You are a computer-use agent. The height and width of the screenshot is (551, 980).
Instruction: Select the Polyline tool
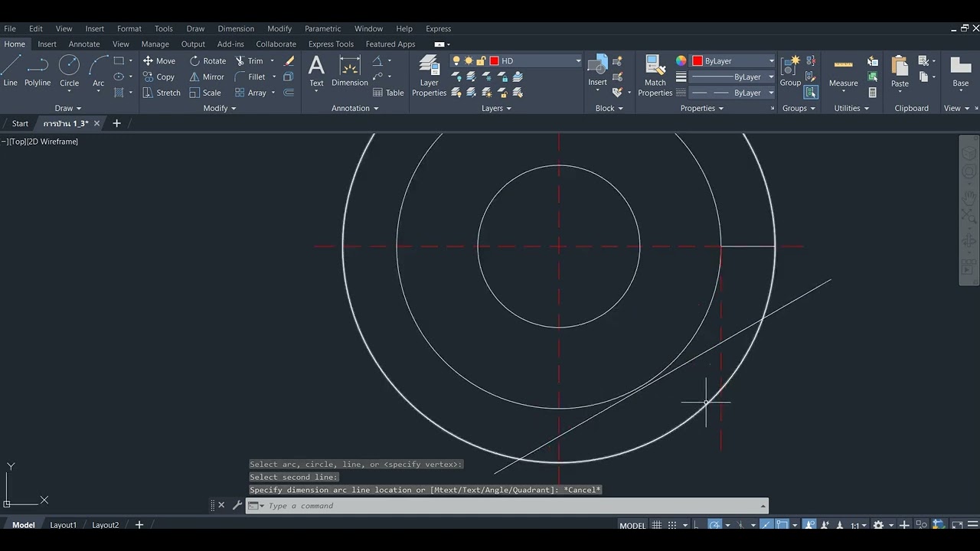[37, 71]
